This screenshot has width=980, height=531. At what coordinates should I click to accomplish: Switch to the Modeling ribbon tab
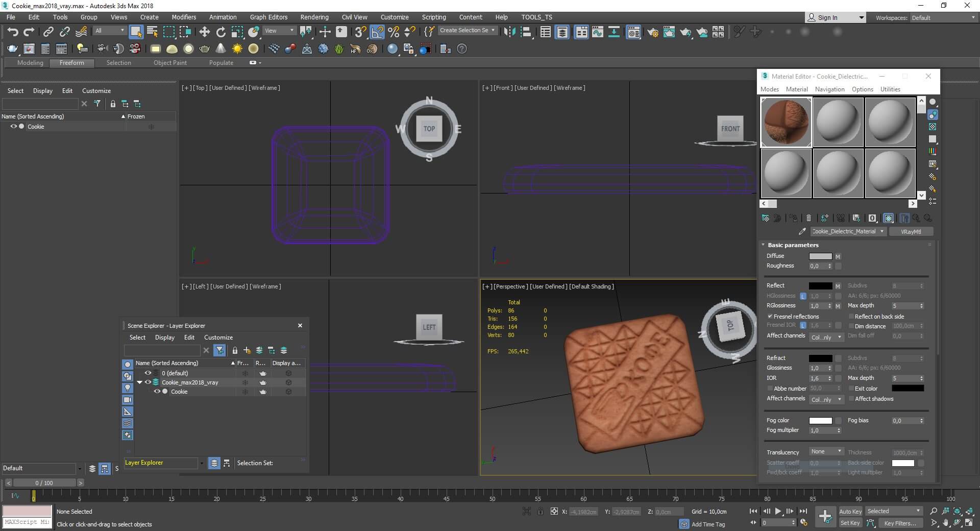[30, 63]
